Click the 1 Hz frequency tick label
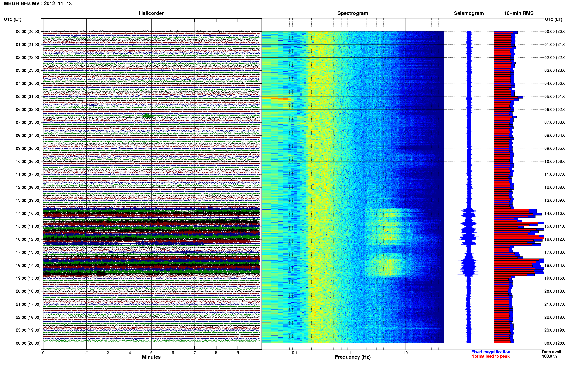Screen dimensions: 588x368 coord(350,353)
